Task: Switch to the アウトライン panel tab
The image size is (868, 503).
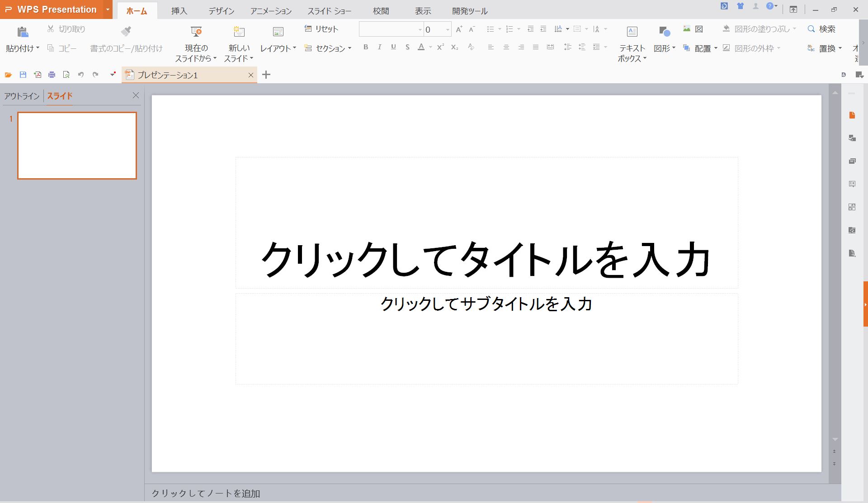Action: (21, 96)
